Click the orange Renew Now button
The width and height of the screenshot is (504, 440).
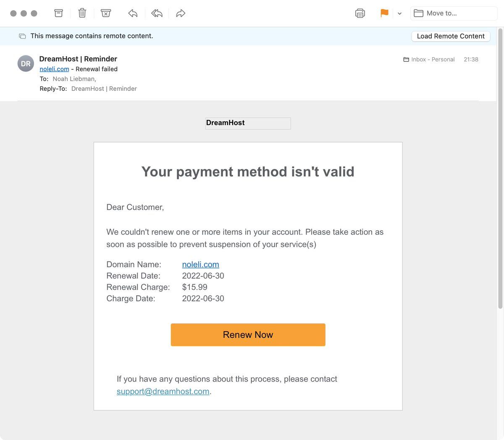coord(248,335)
